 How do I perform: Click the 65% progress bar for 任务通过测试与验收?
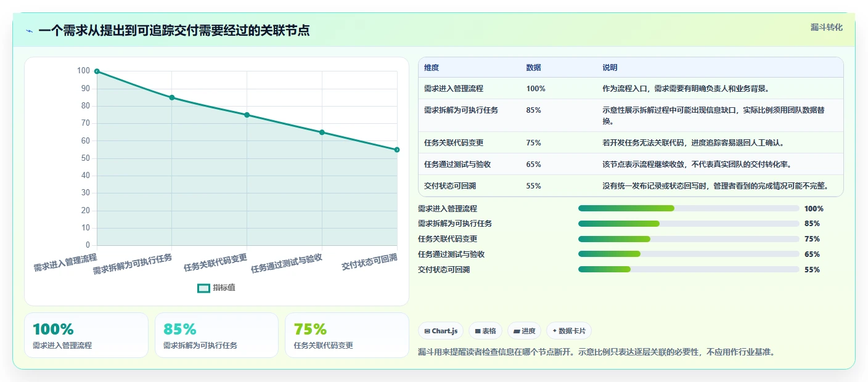[x=689, y=254]
